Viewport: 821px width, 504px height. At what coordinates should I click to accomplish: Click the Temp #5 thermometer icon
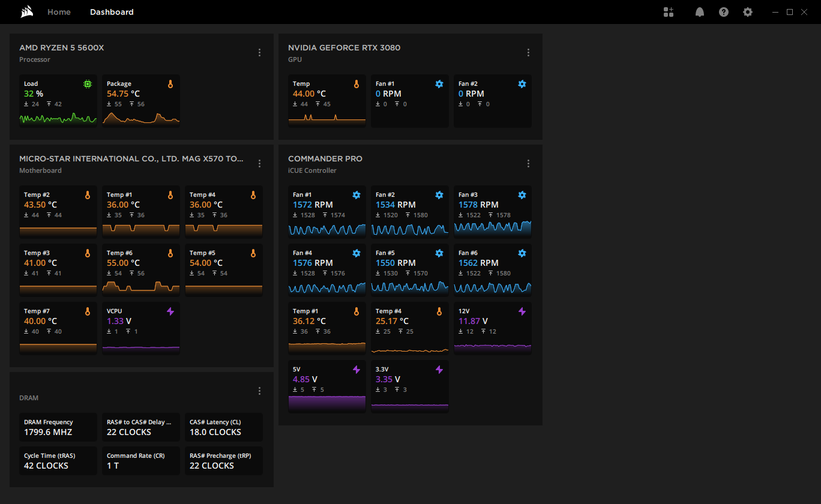point(253,253)
